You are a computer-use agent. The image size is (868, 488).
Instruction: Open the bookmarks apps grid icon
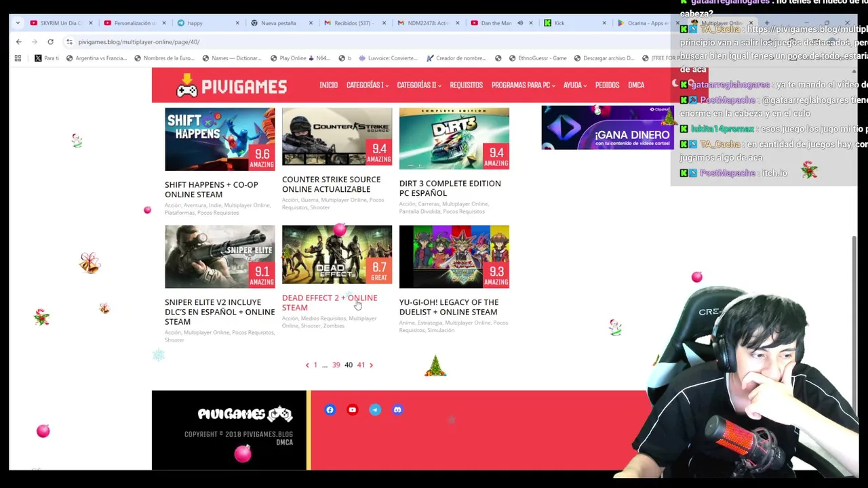(x=18, y=58)
